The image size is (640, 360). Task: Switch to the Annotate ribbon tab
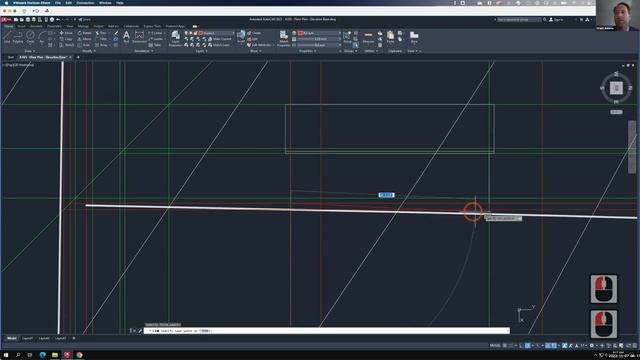[36, 26]
